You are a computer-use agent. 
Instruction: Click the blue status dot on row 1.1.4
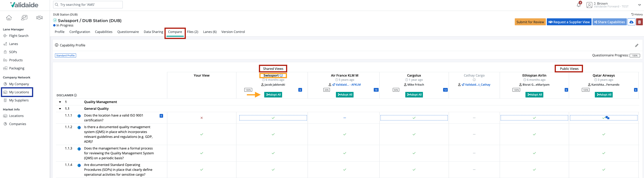(x=79, y=165)
